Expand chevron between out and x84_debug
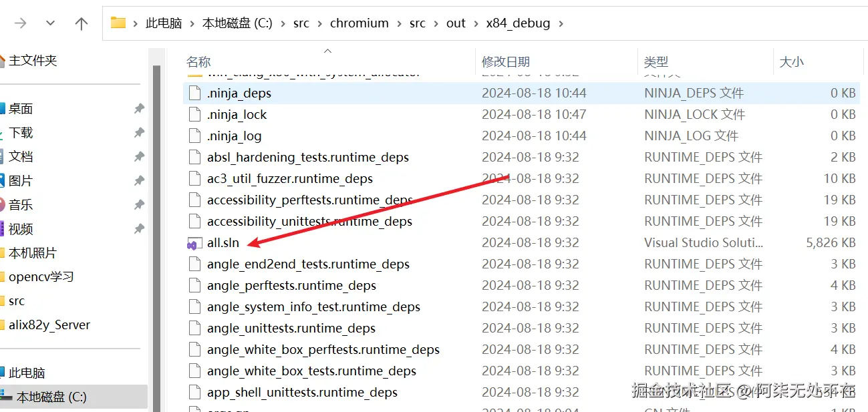The image size is (868, 412). click(476, 23)
